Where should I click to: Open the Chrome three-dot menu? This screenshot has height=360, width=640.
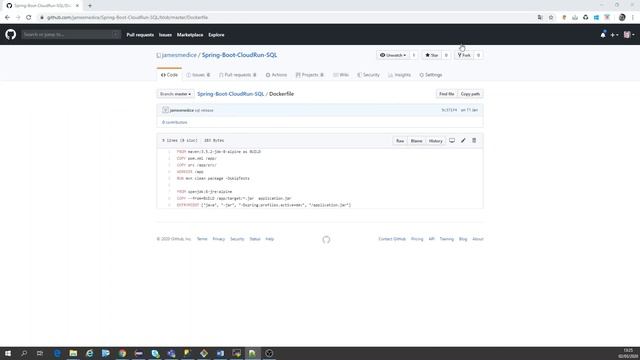pos(633,18)
